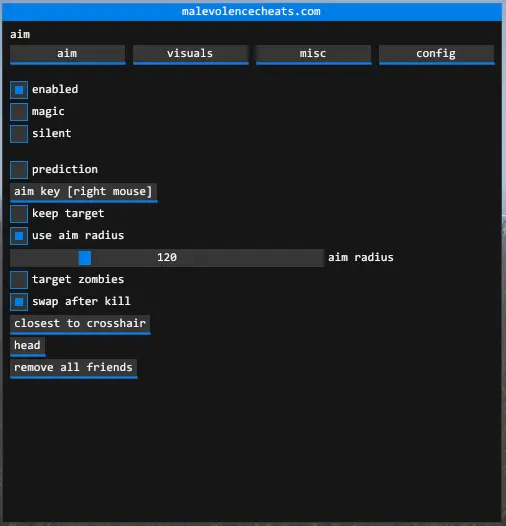Disable the use aim radius checkbox
Image resolution: width=506 pixels, height=526 pixels.
(19, 236)
